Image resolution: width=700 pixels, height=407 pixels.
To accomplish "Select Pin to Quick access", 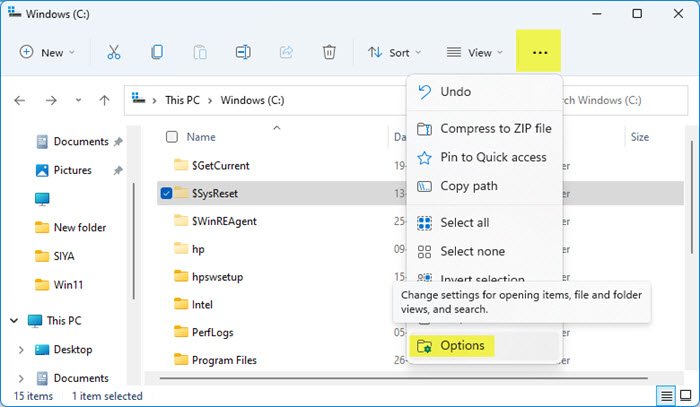I will click(x=493, y=157).
